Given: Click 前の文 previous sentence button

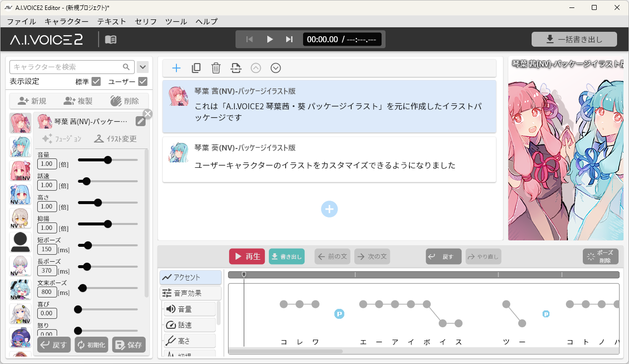Looking at the screenshot, I should 332,256.
